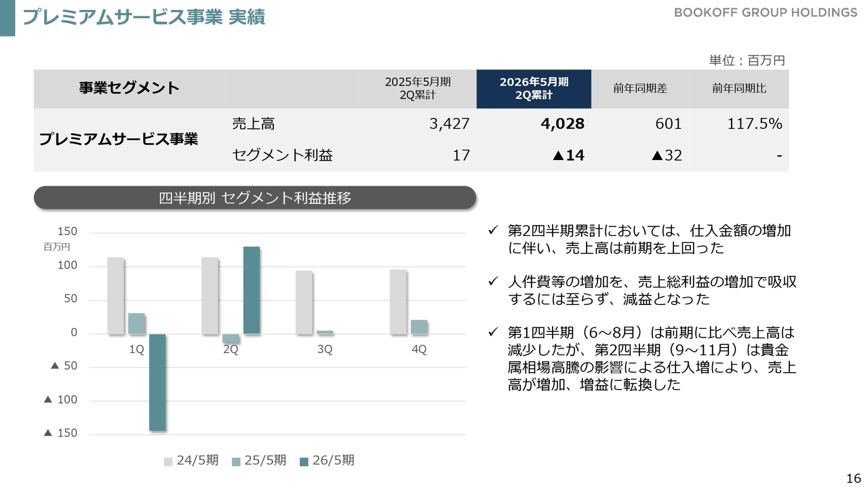Viewport: 868px width, 488px height.
Task: Click the 四半期別 セグメント利益推移 banner
Action: [x=254, y=198]
